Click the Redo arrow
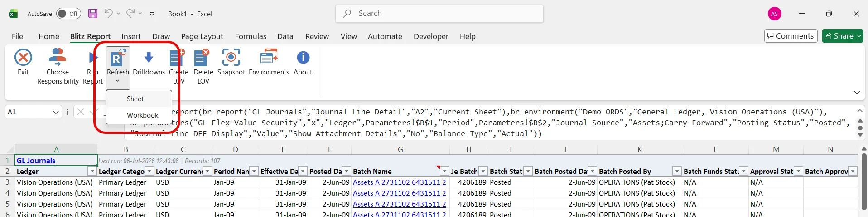The width and height of the screenshot is (868, 217). pyautogui.click(x=130, y=13)
